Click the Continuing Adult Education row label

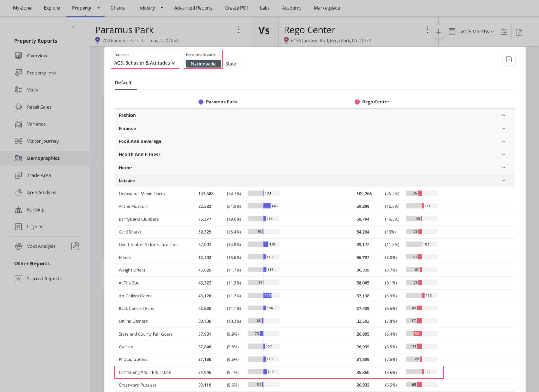point(145,372)
